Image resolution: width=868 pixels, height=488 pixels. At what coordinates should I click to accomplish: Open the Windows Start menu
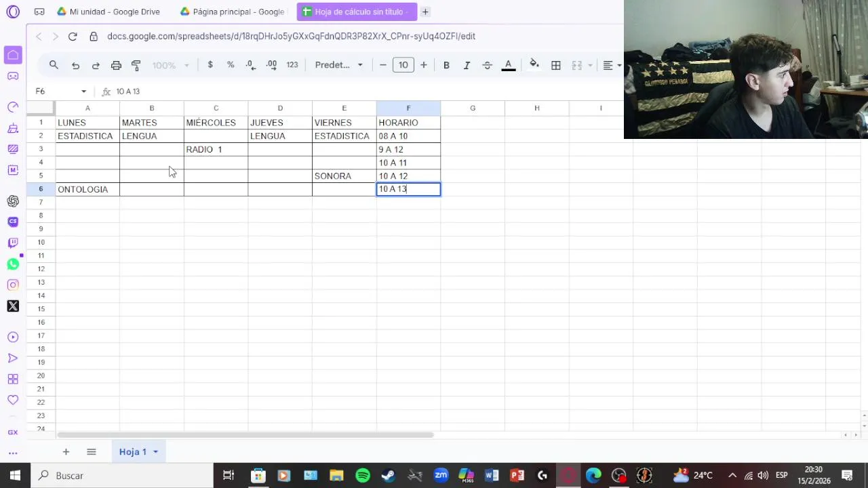point(15,475)
